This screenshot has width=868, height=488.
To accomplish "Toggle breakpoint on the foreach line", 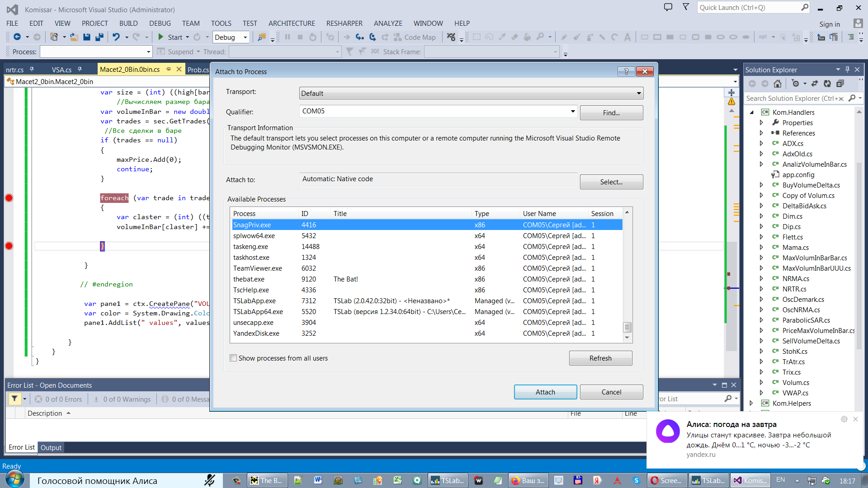I will [9, 198].
